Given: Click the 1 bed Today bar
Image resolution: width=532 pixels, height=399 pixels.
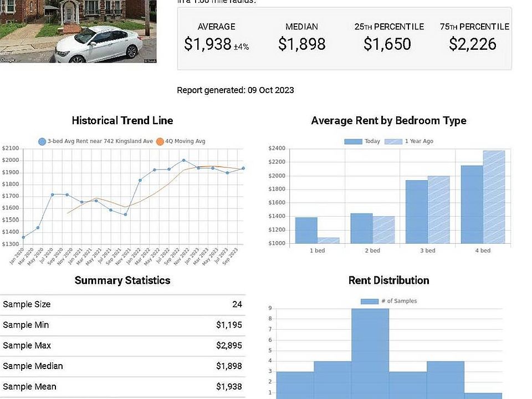Looking at the screenshot, I should (x=306, y=231).
